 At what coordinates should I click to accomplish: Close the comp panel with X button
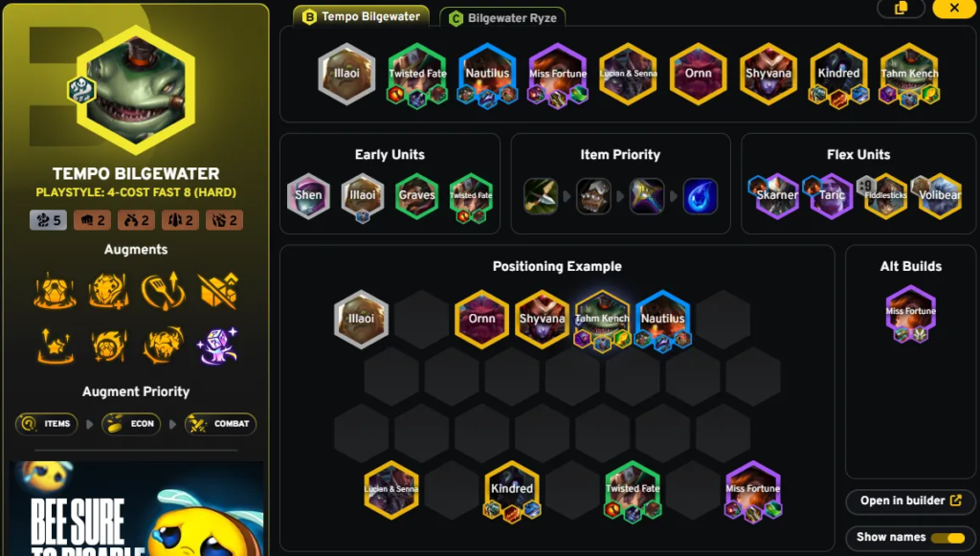click(954, 8)
